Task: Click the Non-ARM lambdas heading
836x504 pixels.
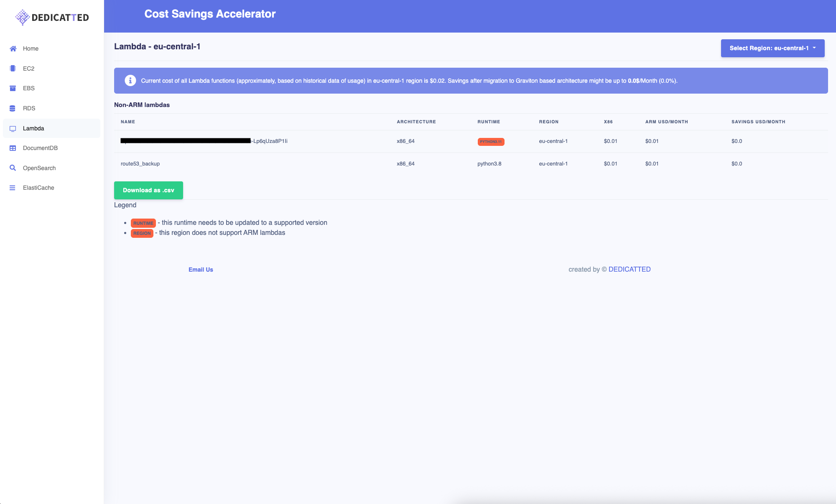Action: (142, 105)
